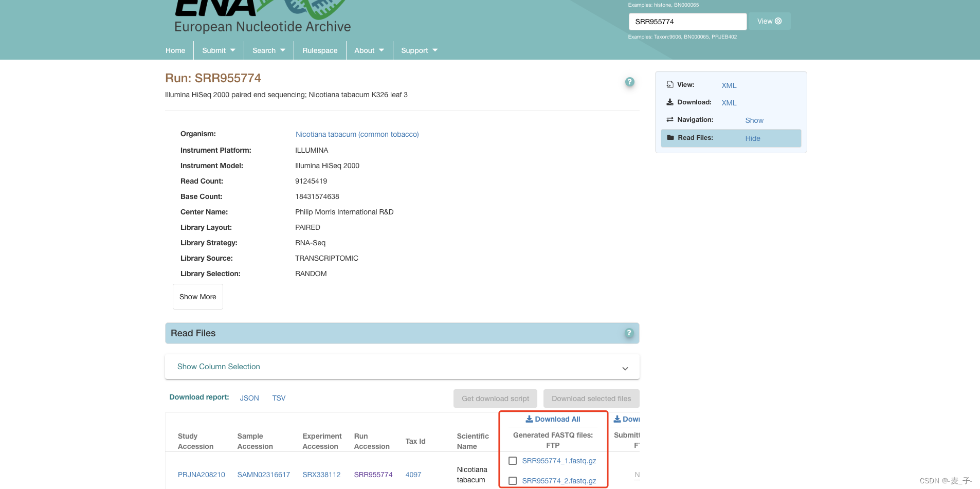Click the help icon beside Run title

click(629, 82)
